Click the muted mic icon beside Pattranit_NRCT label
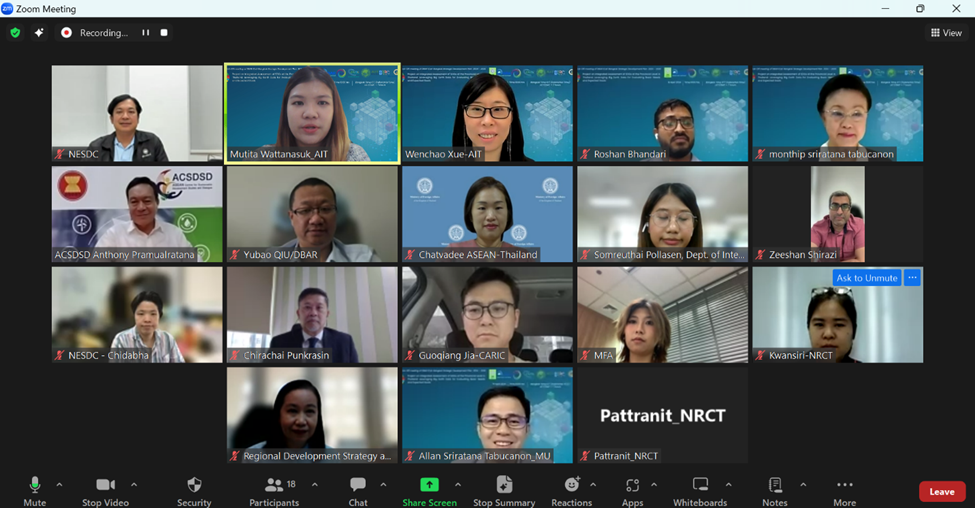 point(585,456)
